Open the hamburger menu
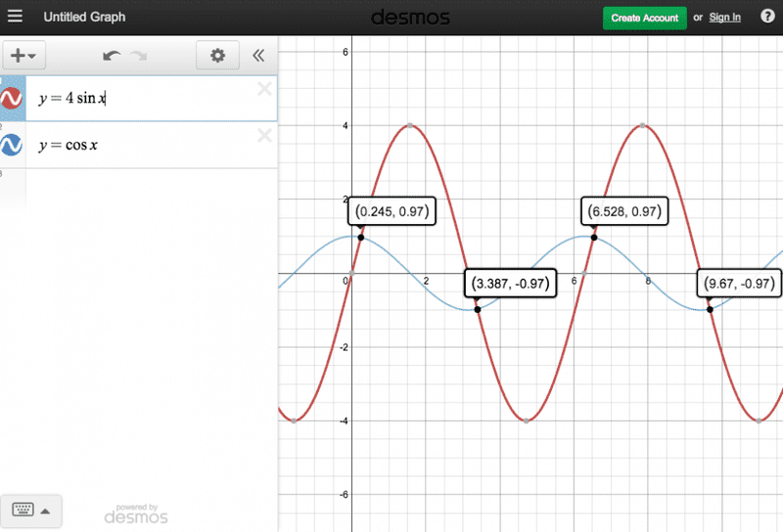The image size is (783, 532). (x=15, y=18)
